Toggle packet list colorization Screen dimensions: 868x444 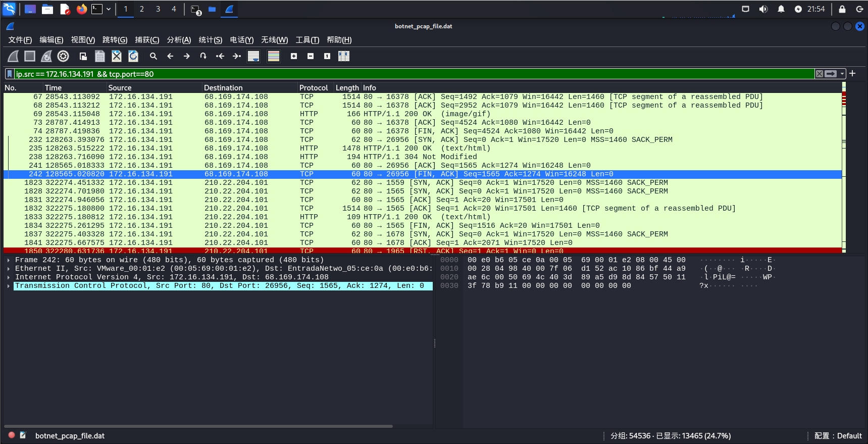[274, 56]
